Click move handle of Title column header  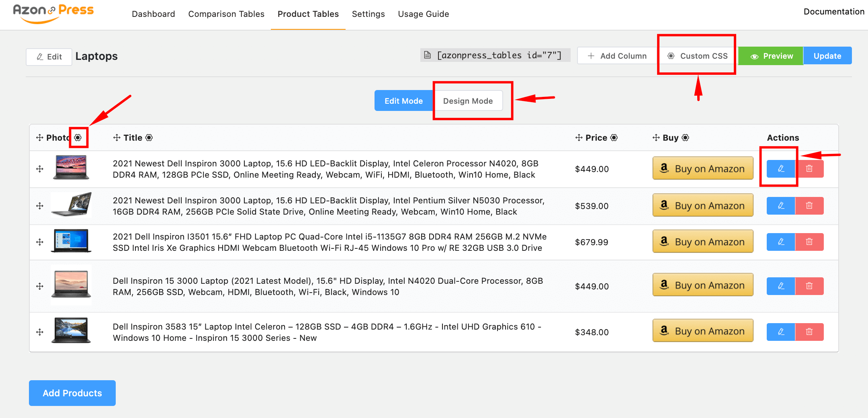tap(117, 137)
